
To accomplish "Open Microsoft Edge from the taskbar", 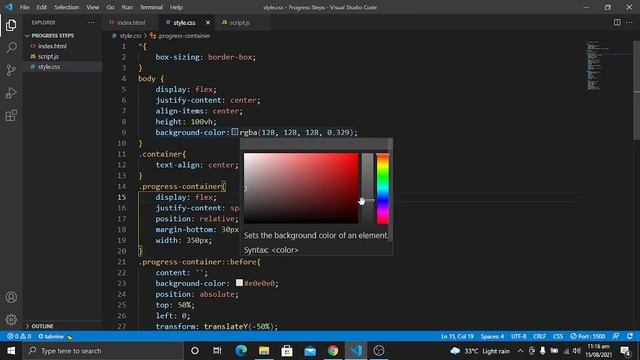I will pos(241,351).
